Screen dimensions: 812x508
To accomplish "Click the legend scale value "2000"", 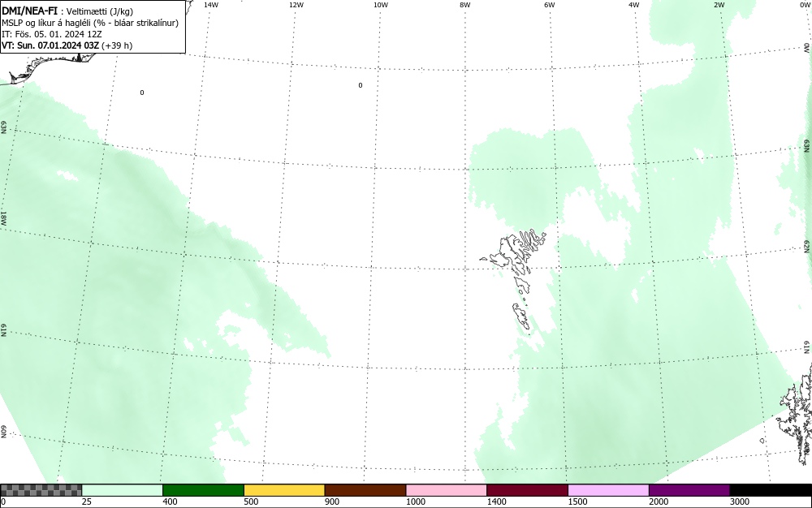I will [x=659, y=502].
